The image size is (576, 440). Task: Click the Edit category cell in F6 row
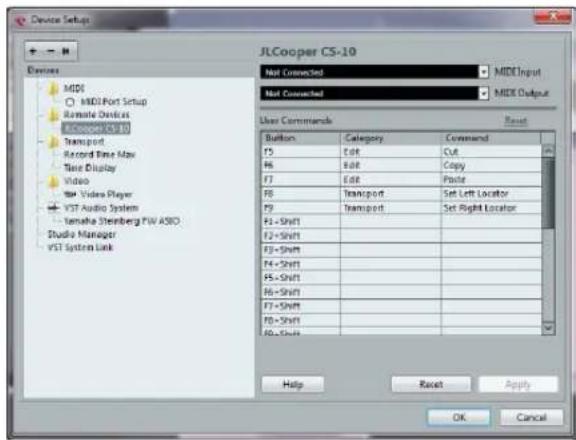(391, 166)
